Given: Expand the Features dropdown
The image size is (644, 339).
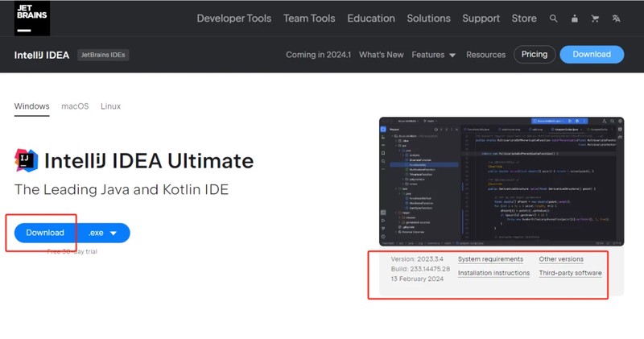Looking at the screenshot, I should point(433,55).
